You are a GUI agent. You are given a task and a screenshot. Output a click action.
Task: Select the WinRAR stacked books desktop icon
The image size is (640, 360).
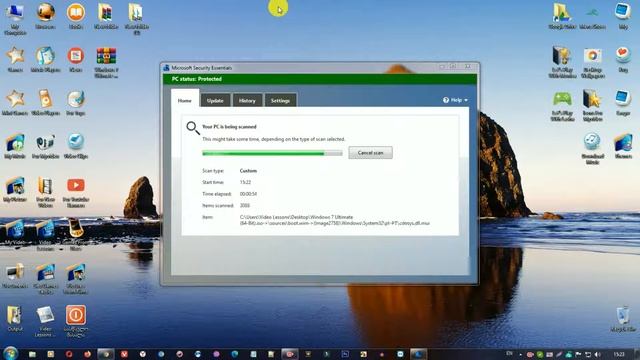click(106, 56)
